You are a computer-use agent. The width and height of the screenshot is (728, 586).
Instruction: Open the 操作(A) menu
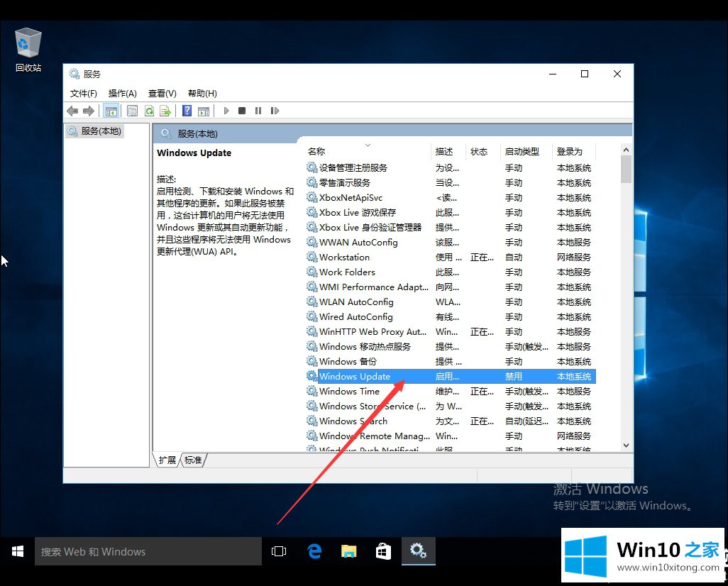click(x=123, y=94)
